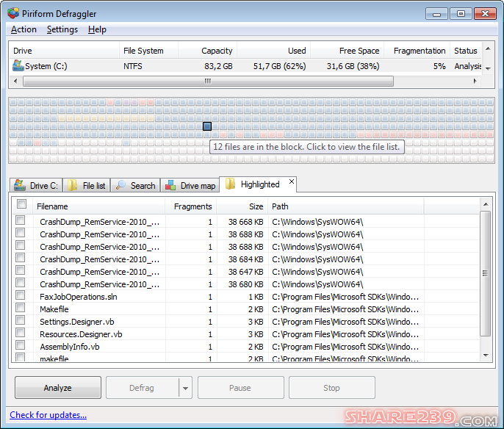This screenshot has width=504, height=429.
Task: Click the file list scroll up arrow
Action: click(x=486, y=204)
